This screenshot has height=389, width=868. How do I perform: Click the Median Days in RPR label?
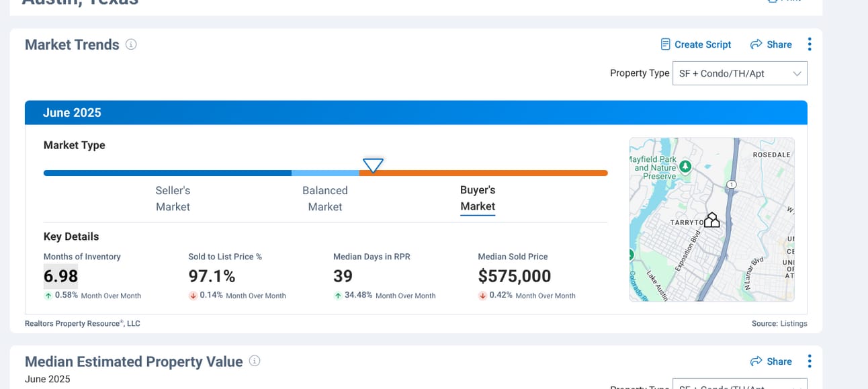(x=372, y=257)
